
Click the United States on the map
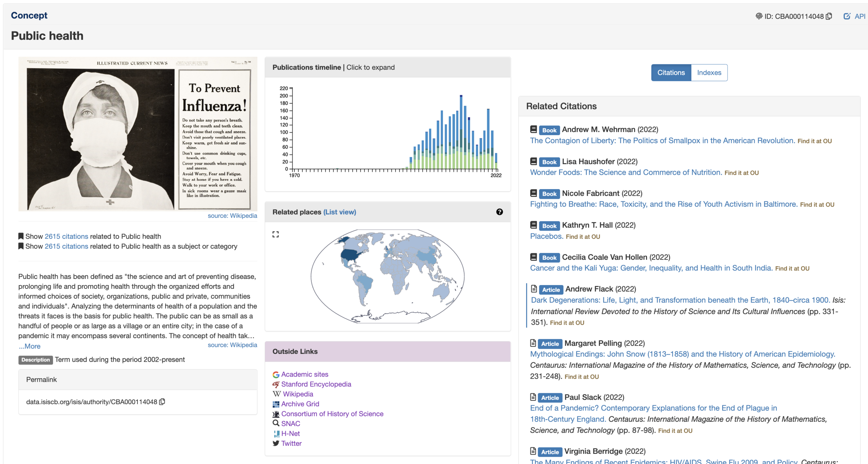pyautogui.click(x=349, y=255)
